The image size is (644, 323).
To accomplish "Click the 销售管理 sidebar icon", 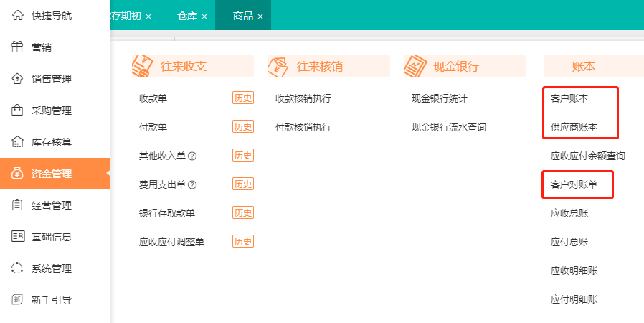I will click(18, 79).
